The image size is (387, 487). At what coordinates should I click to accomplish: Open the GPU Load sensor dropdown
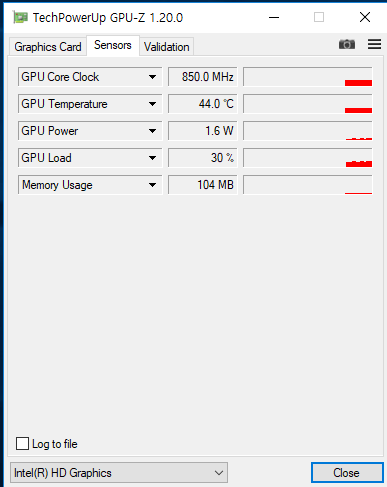152,158
